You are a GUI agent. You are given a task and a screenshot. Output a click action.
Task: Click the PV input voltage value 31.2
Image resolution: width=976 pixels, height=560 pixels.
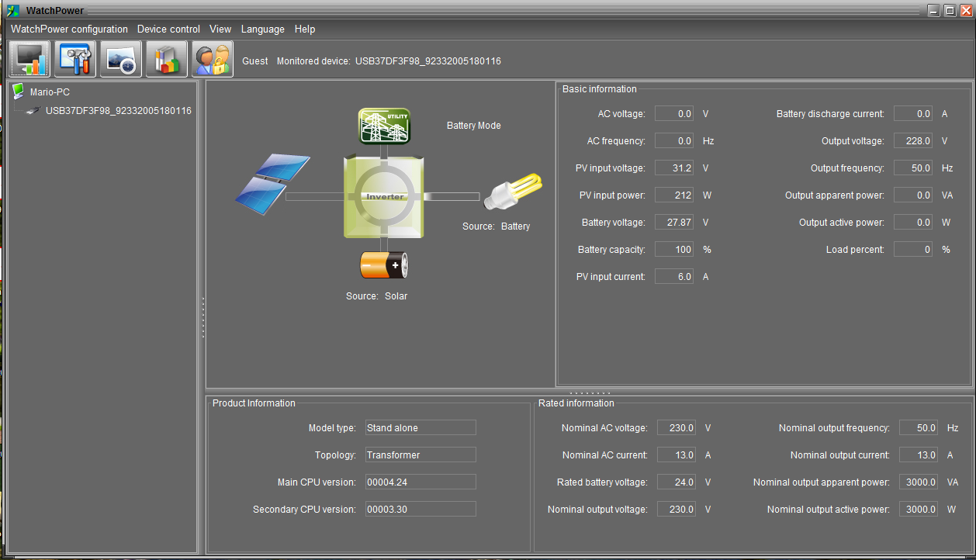coord(674,168)
